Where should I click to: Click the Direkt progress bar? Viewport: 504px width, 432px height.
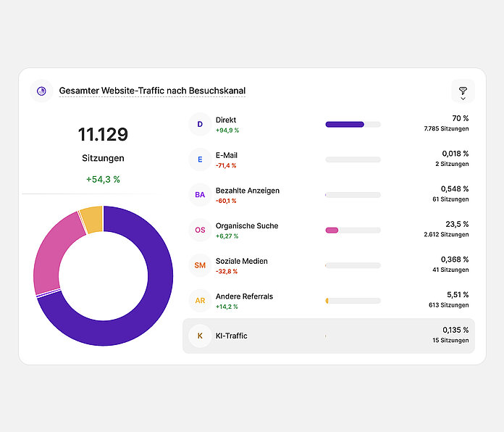click(x=353, y=125)
